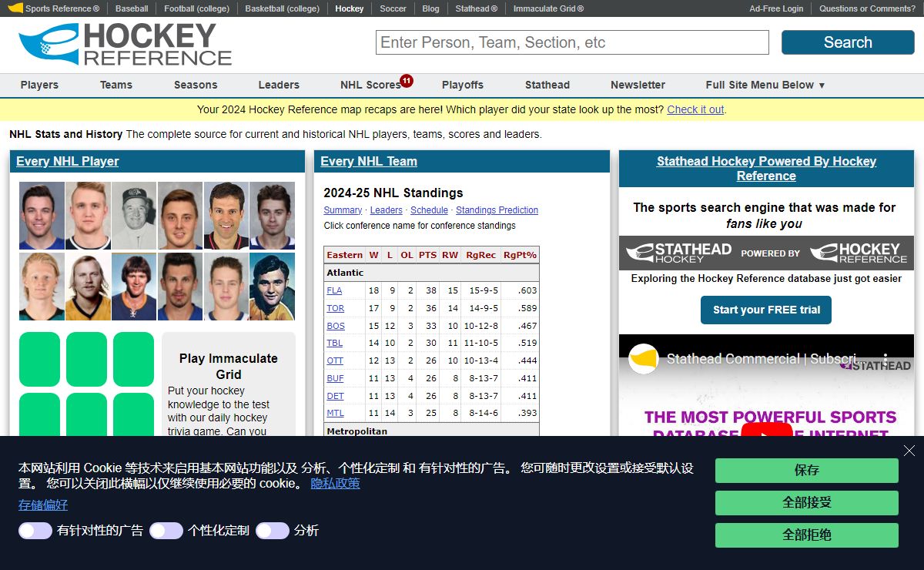Open the Players menu
The width and height of the screenshot is (924, 570).
39,85
